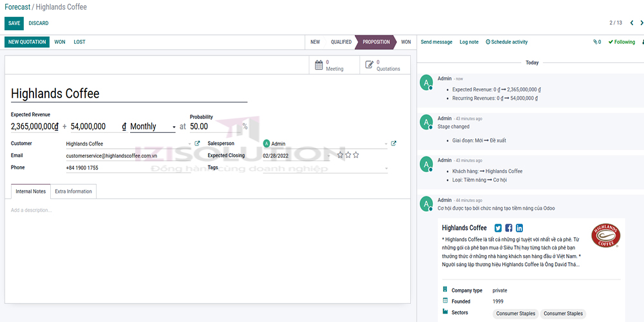Create a New Quotation
The width and height of the screenshot is (644, 322).
pyautogui.click(x=27, y=42)
